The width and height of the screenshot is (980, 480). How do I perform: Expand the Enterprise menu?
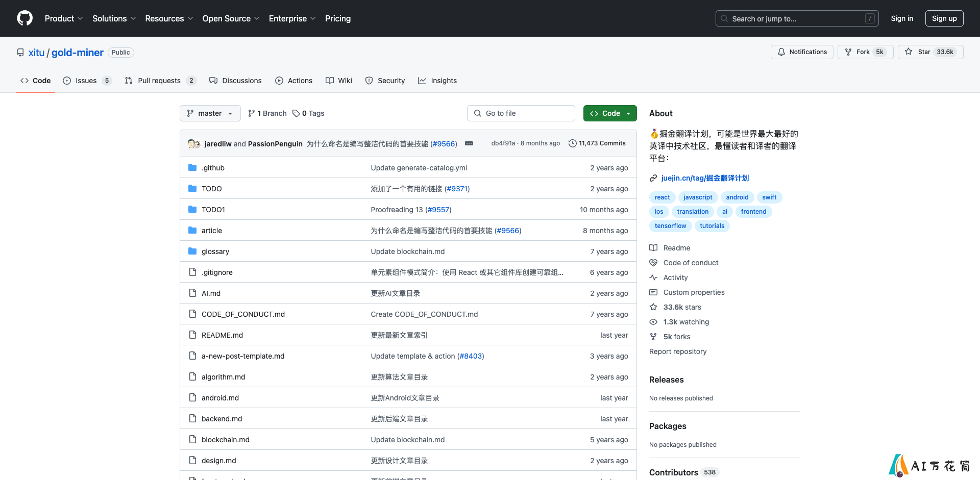coord(292,18)
